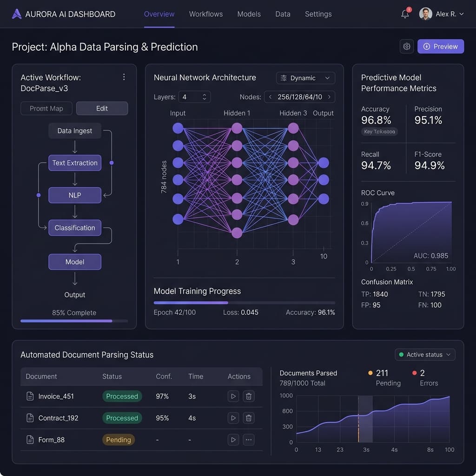This screenshot has width=476, height=476.
Task: Open project settings gear icon
Action: coord(406,46)
